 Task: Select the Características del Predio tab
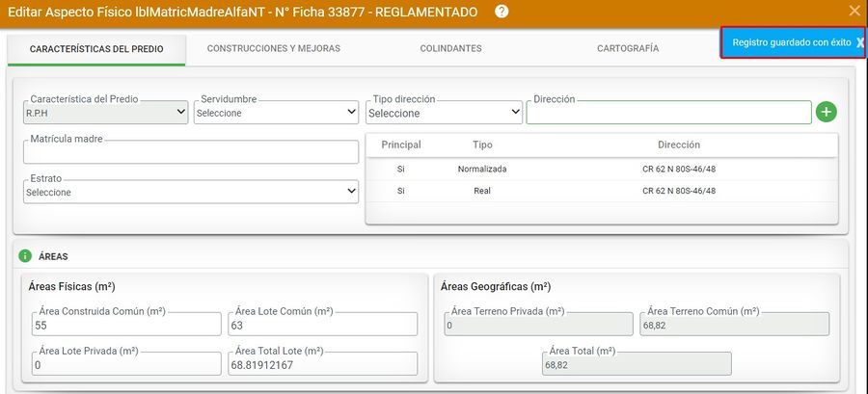tap(96, 48)
